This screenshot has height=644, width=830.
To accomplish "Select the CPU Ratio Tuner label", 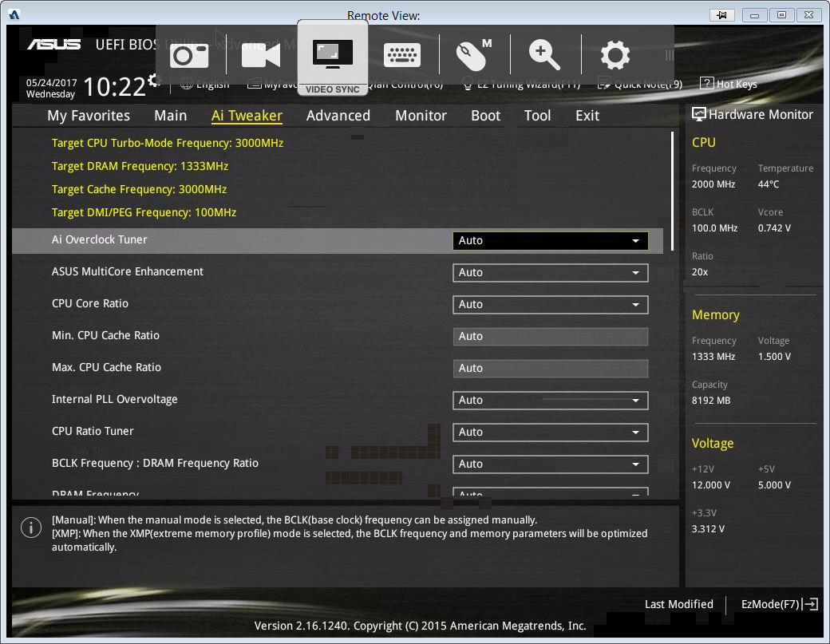I will coord(93,431).
